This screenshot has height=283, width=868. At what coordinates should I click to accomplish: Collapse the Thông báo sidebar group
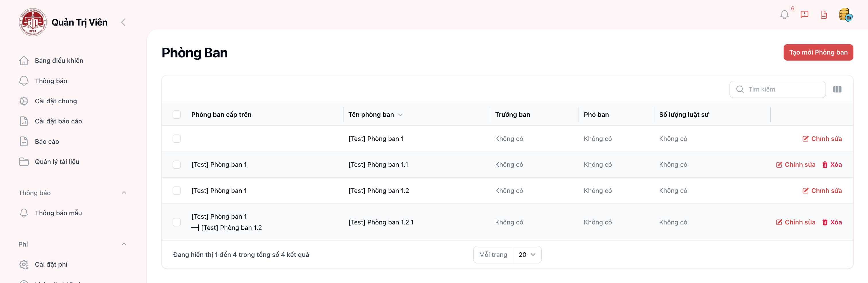(124, 193)
